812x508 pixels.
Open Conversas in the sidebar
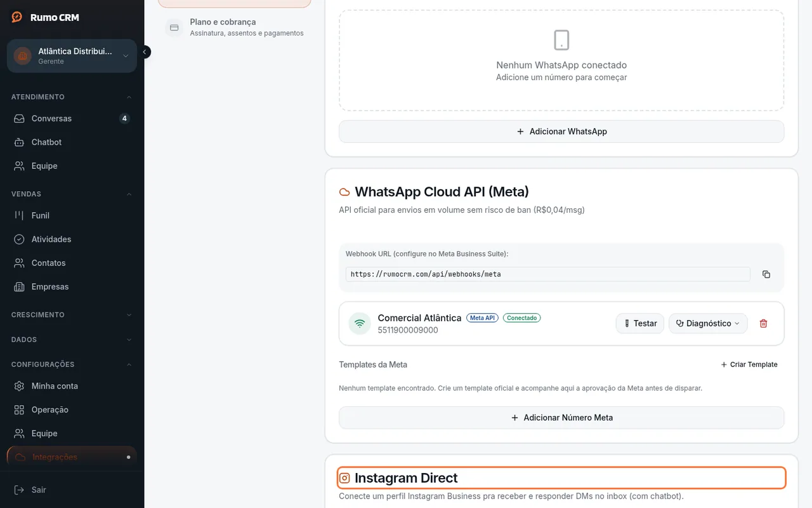tap(72, 119)
